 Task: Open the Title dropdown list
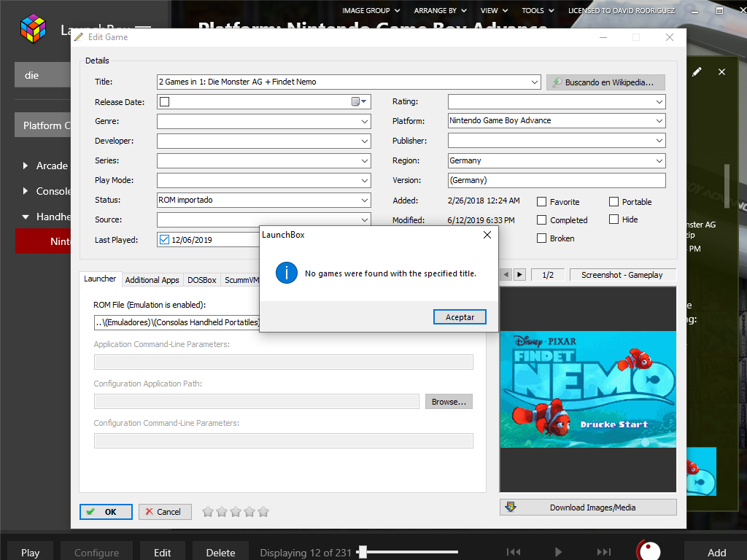click(x=535, y=82)
